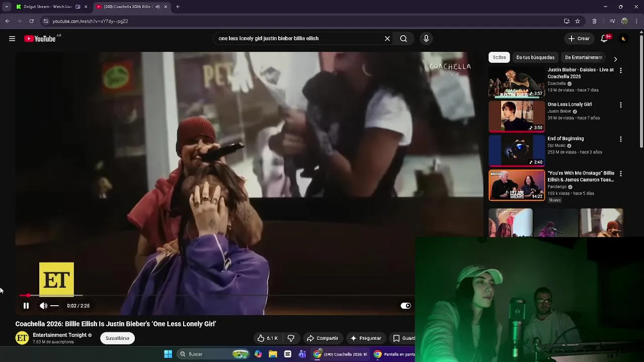644x362 pixels.
Task: Toggle the autoplay switch in the player
Action: (406, 306)
